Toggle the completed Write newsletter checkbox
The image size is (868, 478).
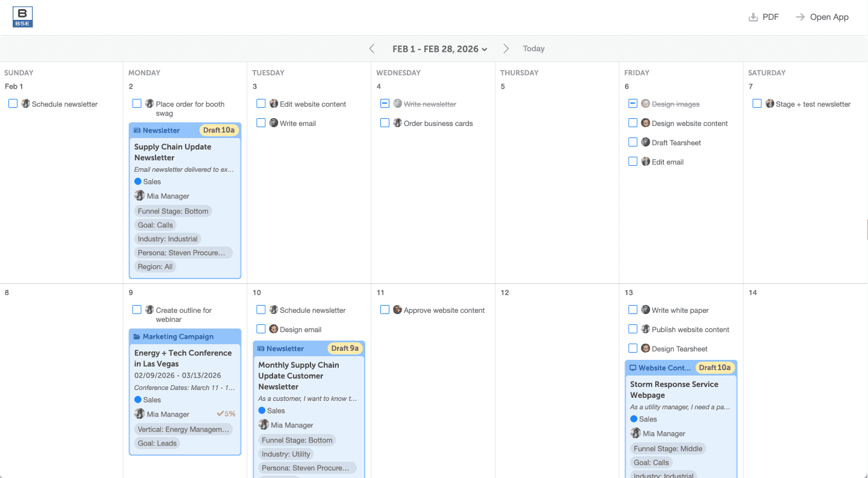click(x=385, y=104)
